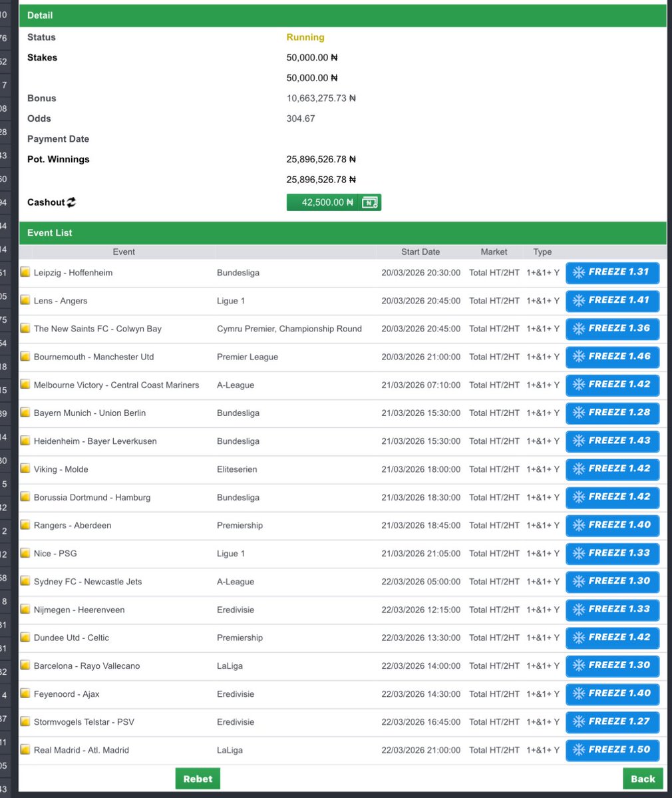This screenshot has width=672, height=798.
Task: Click the Detail section header
Action: tap(343, 15)
